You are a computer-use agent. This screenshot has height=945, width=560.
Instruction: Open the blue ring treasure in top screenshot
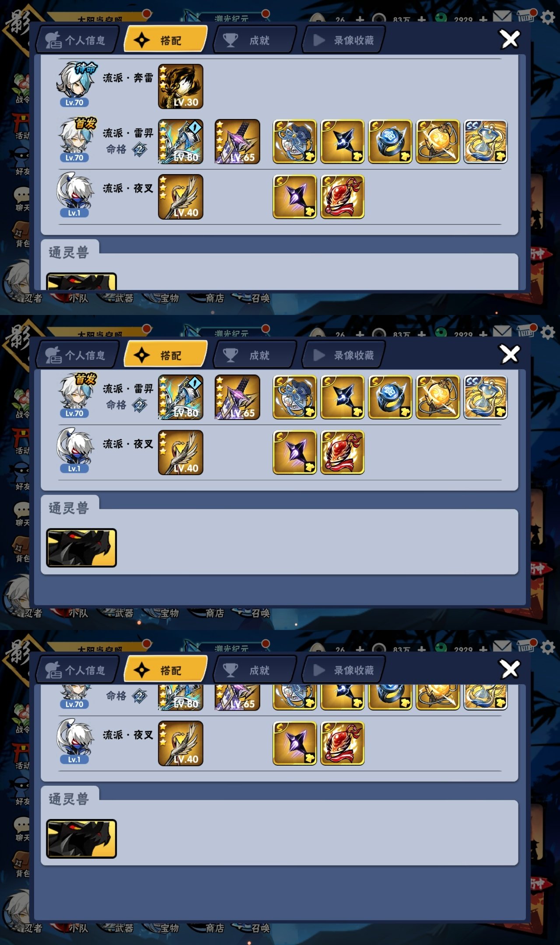point(390,141)
